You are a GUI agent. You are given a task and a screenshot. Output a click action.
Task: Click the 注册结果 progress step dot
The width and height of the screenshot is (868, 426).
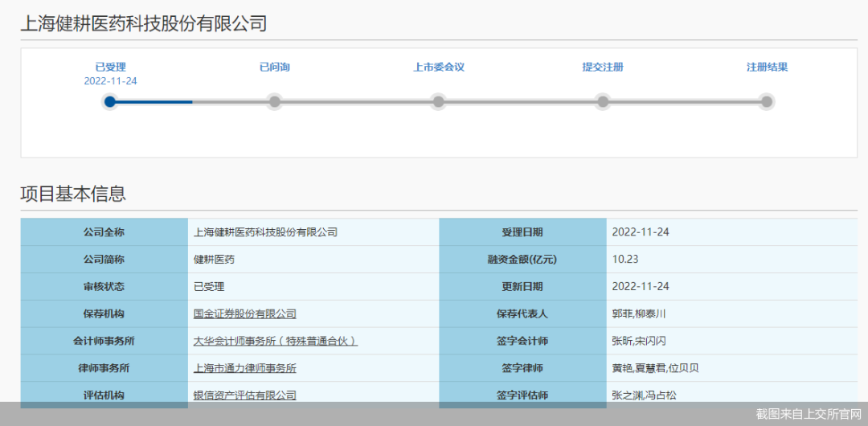[x=767, y=102]
